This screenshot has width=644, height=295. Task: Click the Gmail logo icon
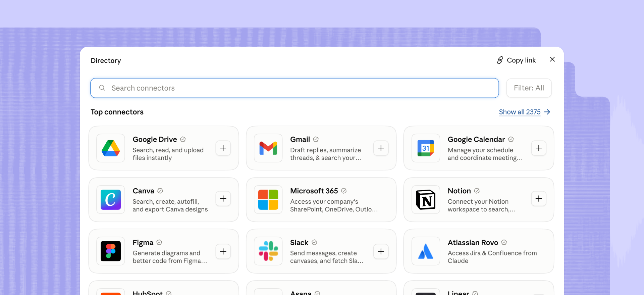(x=268, y=148)
